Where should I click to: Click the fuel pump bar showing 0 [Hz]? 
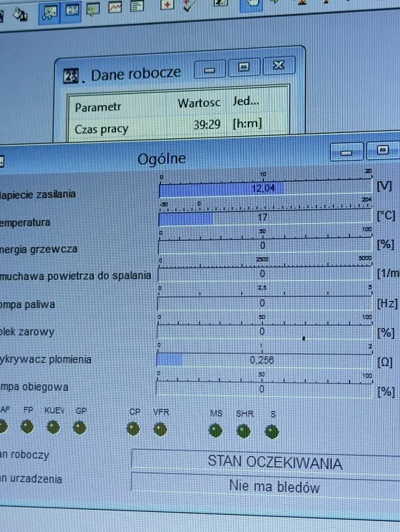pyautogui.click(x=265, y=303)
